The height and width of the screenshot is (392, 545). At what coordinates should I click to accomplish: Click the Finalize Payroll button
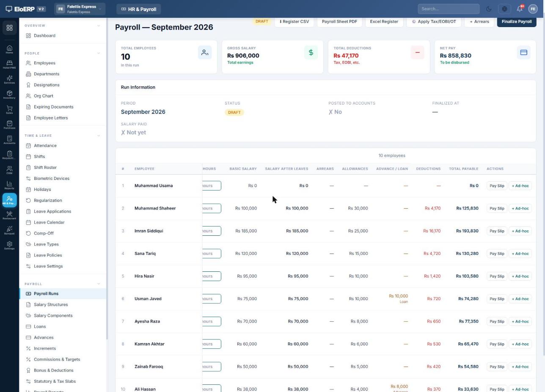pos(517,22)
